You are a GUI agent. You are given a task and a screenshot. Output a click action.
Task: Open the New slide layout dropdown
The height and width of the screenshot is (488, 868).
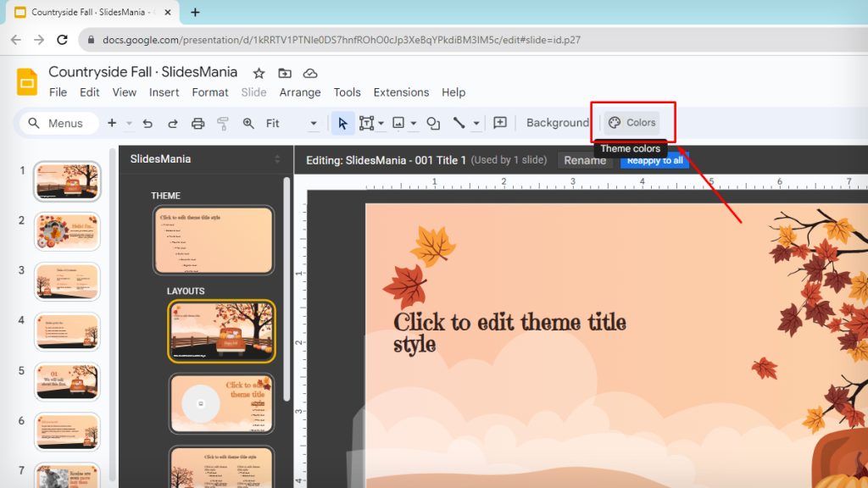click(x=128, y=123)
